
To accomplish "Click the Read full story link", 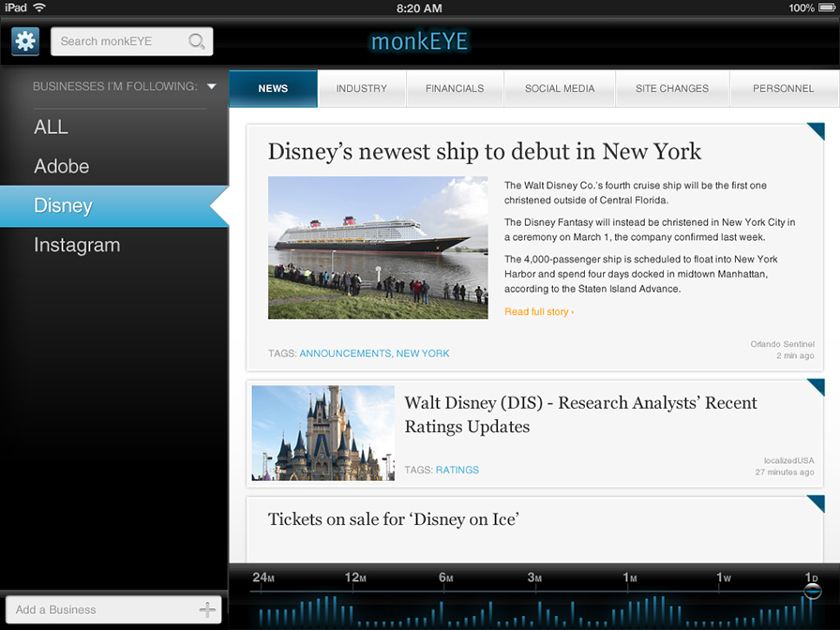I will [539, 311].
